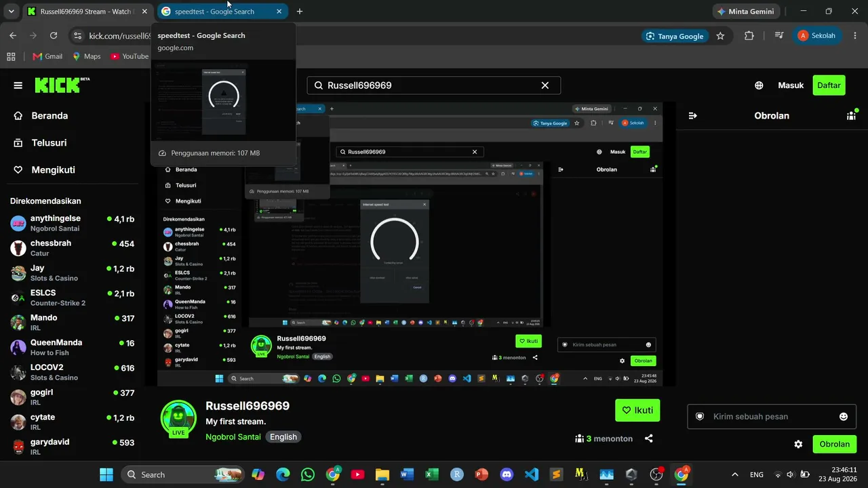Open the Chrome apps grid shortcut
868x488 pixels.
pos(11,56)
